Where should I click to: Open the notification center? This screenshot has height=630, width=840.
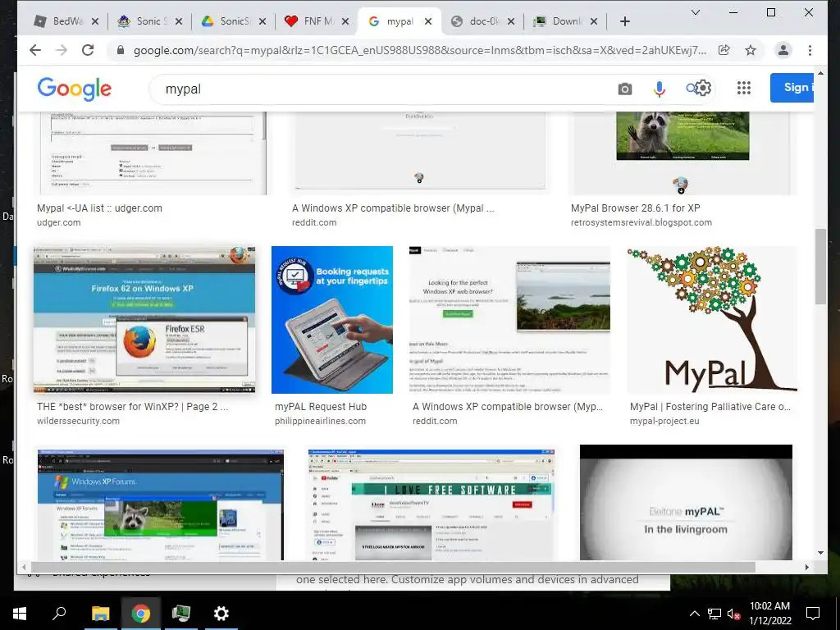(x=813, y=614)
